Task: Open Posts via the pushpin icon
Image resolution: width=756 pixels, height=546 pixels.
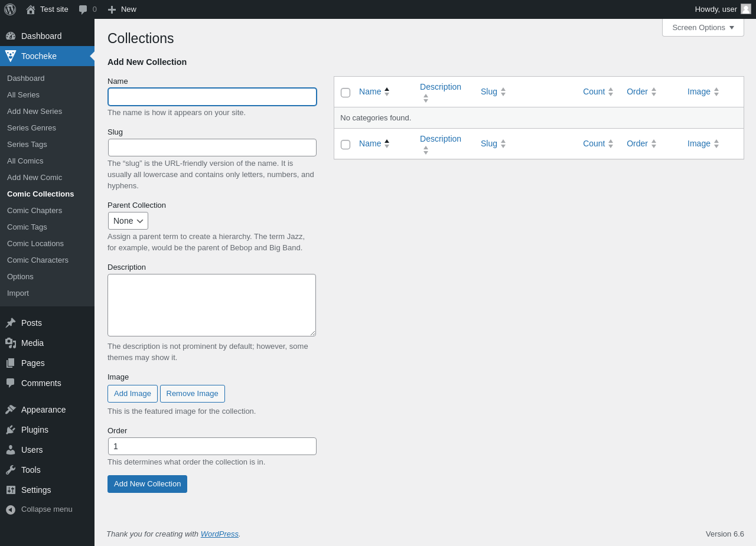Action: coord(11,323)
